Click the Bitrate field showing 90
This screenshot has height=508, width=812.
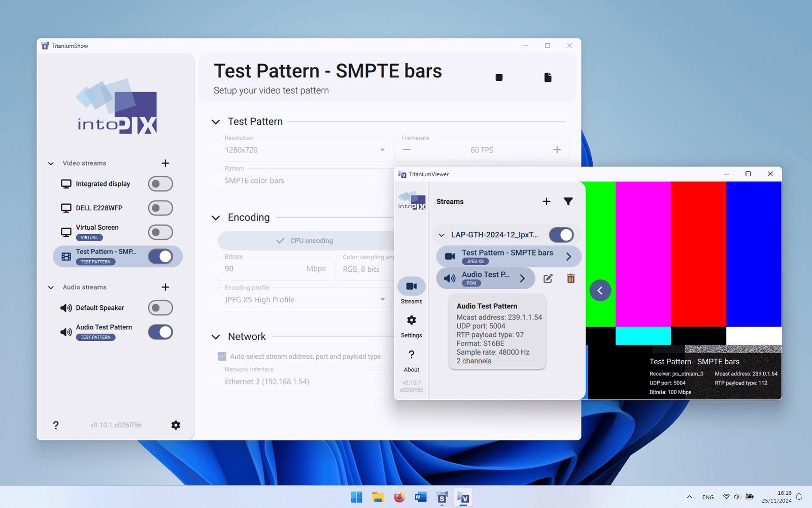276,269
